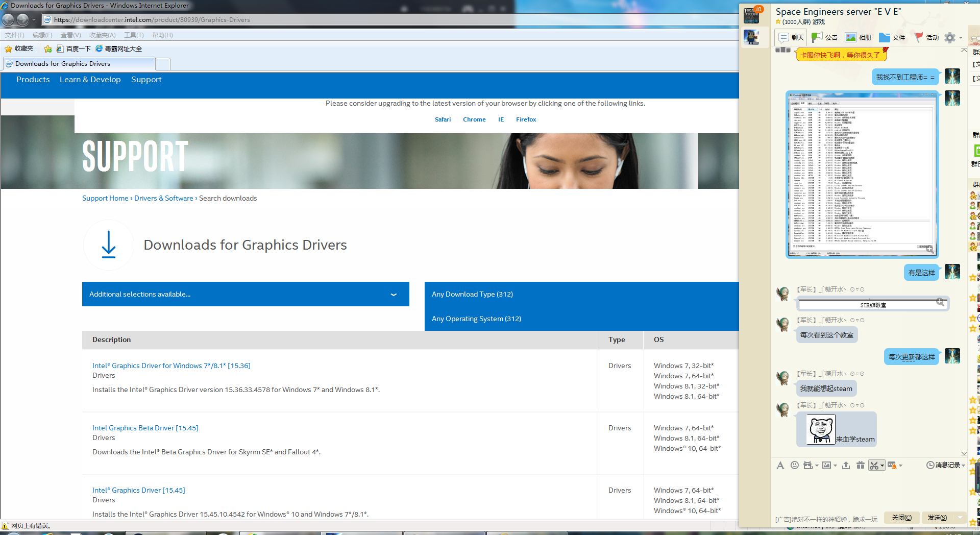This screenshot has width=980, height=535.
Task: Open Intel Graphics Beta Driver [15.45] link
Action: [145, 428]
